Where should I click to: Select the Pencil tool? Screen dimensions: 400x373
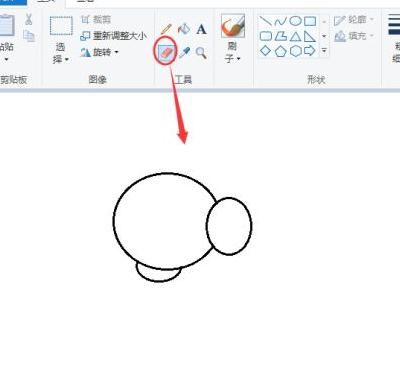(166, 29)
